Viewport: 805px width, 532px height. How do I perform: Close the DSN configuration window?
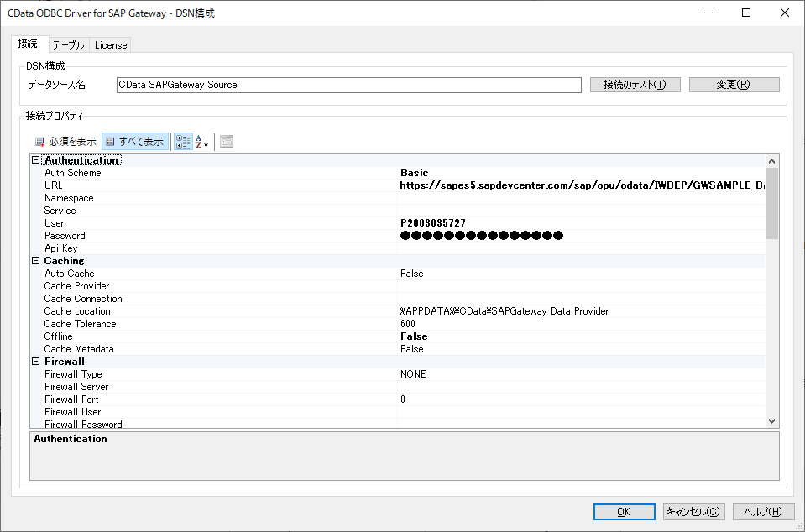[x=785, y=13]
